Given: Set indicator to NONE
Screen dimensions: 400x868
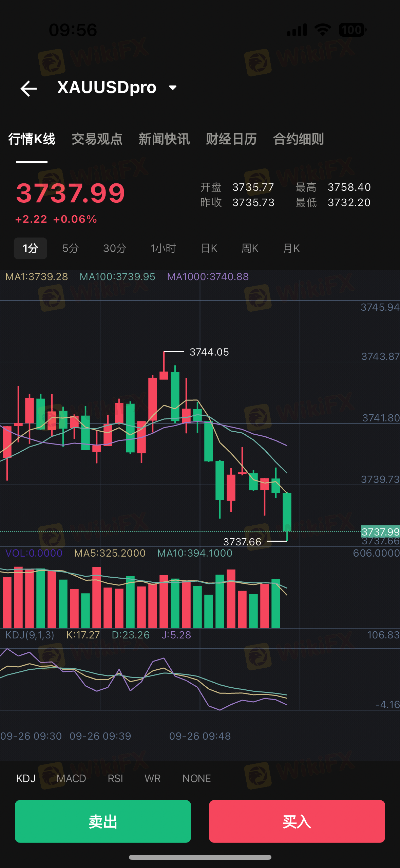Looking at the screenshot, I should (196, 778).
